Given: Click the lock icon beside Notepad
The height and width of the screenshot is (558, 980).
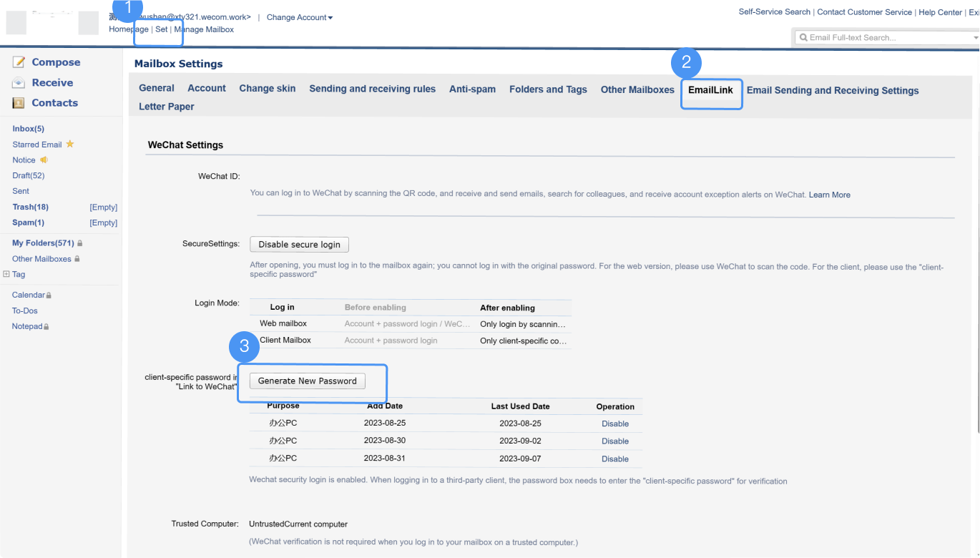Looking at the screenshot, I should [47, 326].
